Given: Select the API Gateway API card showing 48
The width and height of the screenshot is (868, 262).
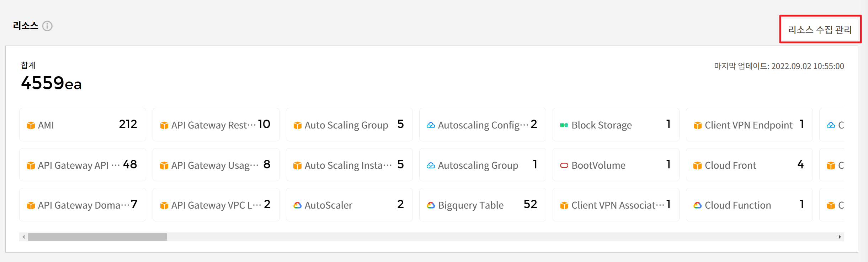Looking at the screenshot, I should tap(82, 165).
